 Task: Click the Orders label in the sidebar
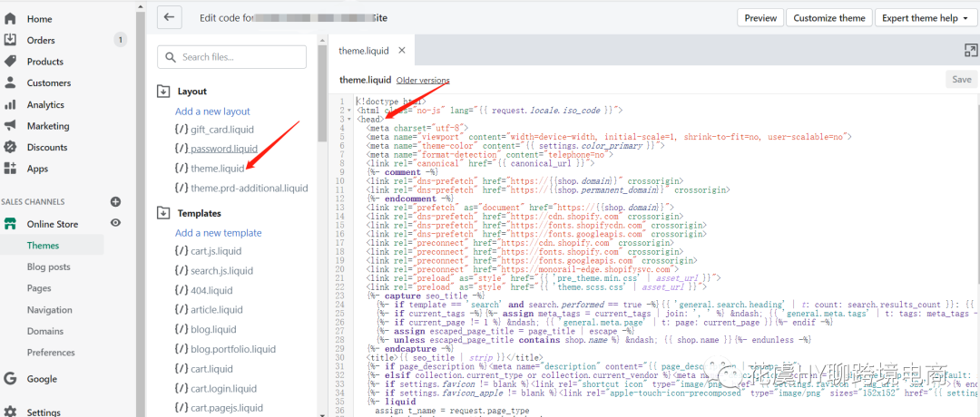[41, 40]
